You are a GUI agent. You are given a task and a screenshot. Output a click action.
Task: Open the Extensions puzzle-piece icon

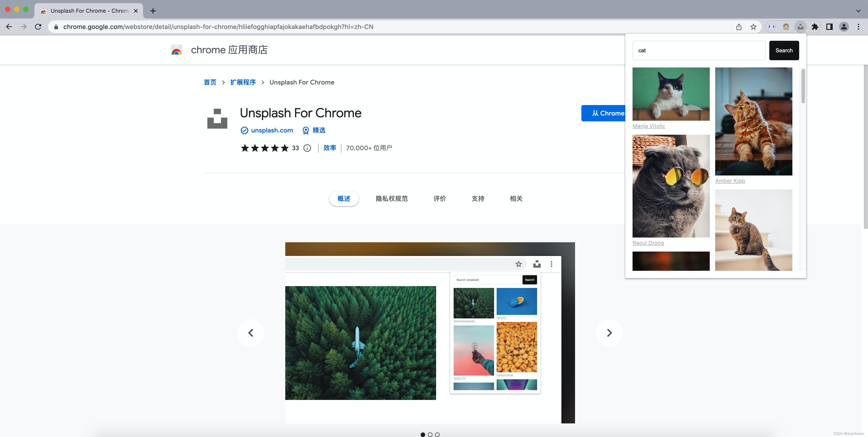tap(815, 27)
